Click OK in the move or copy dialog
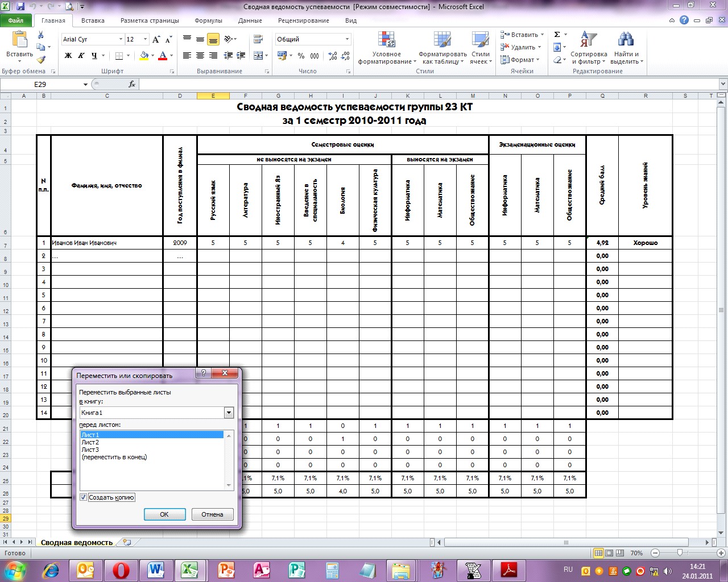The width and height of the screenshot is (728, 582). (164, 514)
